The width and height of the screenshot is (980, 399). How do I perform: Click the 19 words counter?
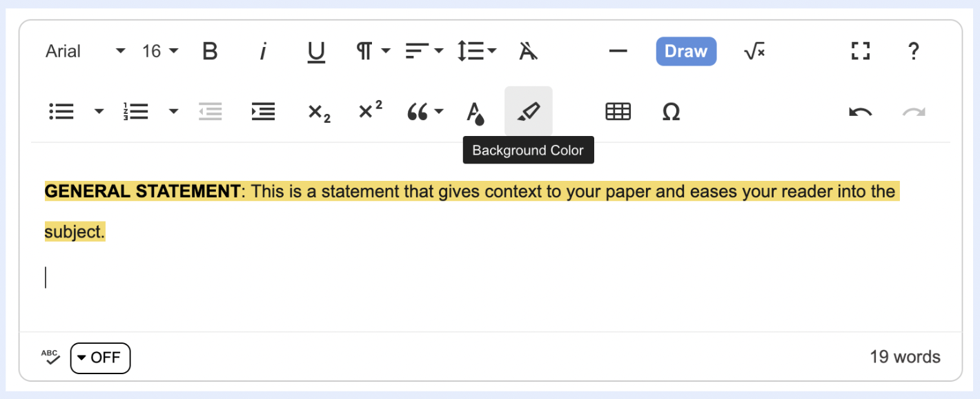pyautogui.click(x=905, y=357)
